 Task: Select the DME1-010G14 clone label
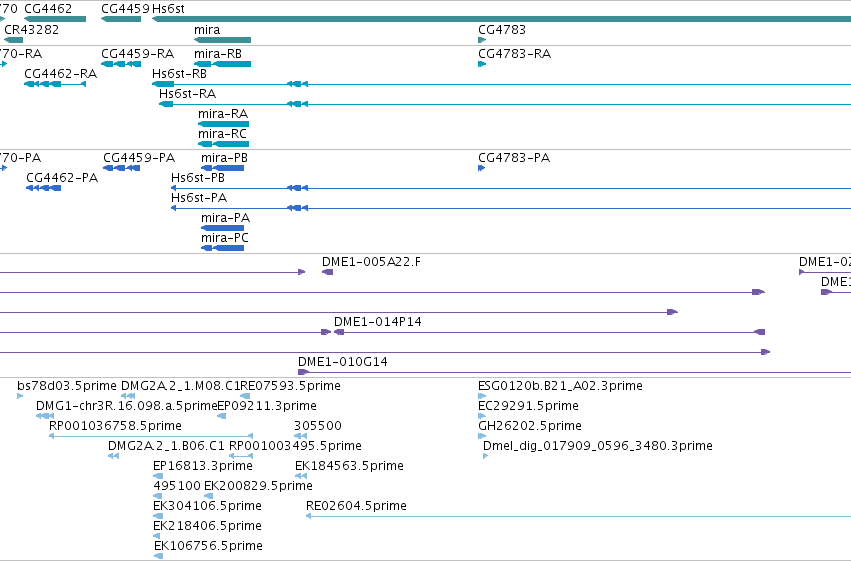click(x=342, y=362)
